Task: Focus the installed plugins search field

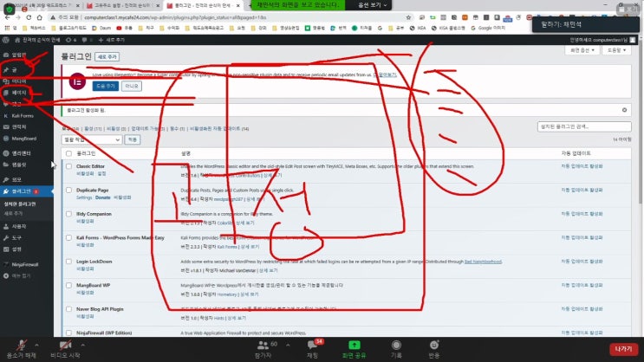Action: pyautogui.click(x=584, y=126)
